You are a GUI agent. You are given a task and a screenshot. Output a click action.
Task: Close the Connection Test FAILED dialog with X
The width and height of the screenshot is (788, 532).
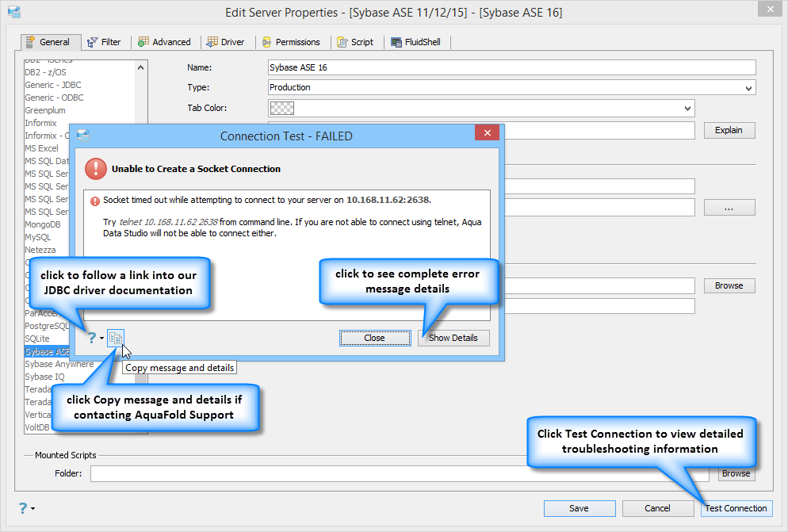coord(487,132)
